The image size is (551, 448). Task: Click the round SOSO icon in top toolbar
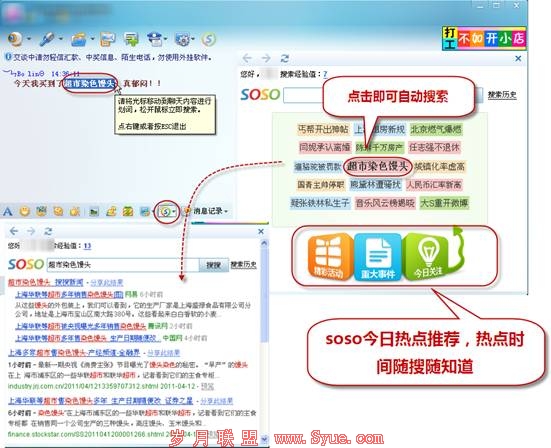[208, 39]
